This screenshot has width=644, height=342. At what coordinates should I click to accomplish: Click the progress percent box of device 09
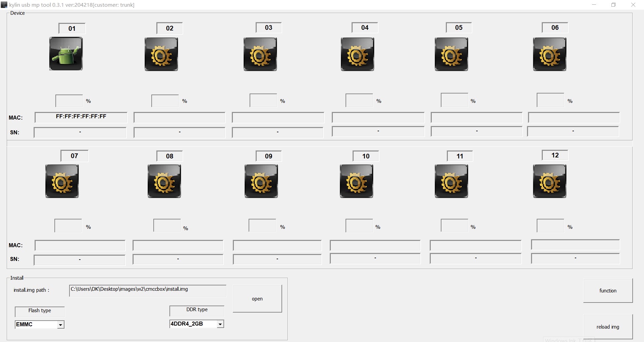pos(262,225)
